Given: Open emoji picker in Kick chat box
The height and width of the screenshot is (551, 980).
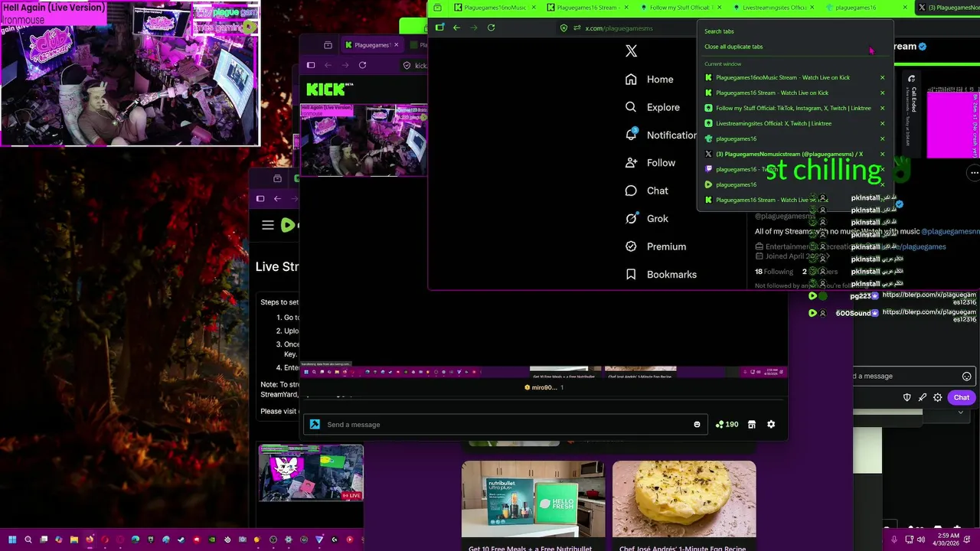Looking at the screenshot, I should click(x=697, y=425).
